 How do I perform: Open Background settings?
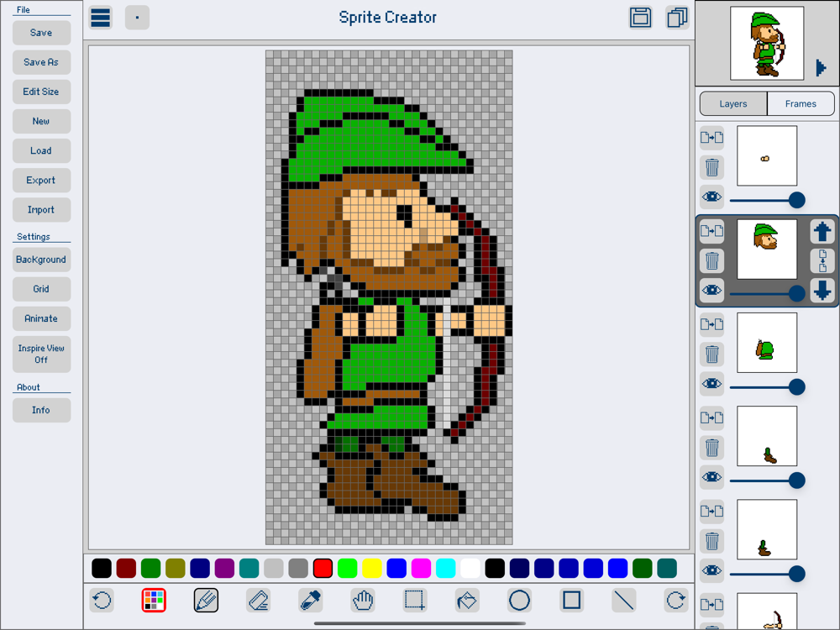click(41, 260)
